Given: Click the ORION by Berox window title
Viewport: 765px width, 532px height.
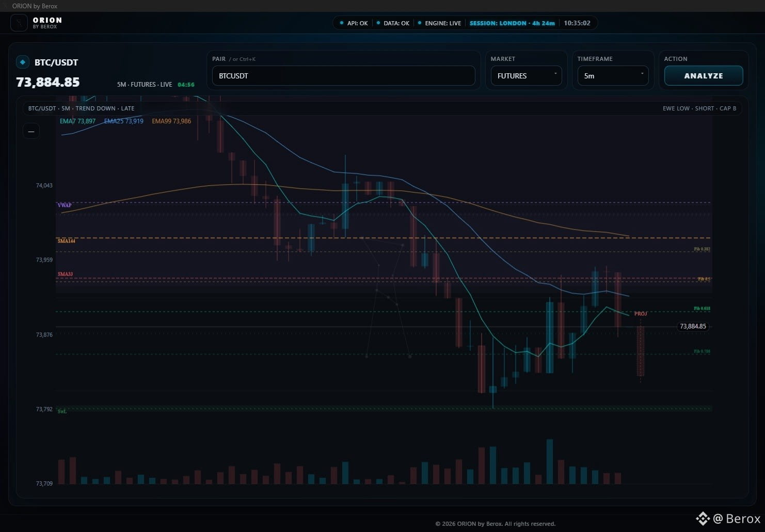Looking at the screenshot, I should click(x=35, y=6).
